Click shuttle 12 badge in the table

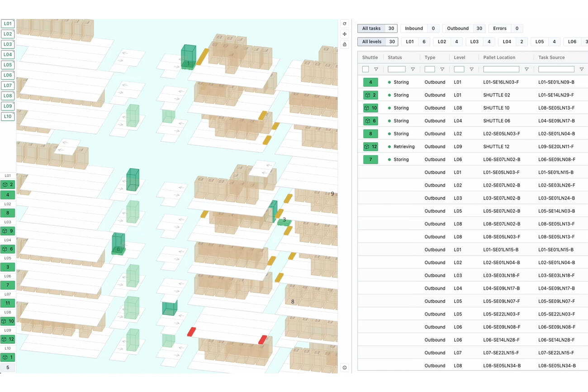click(370, 147)
